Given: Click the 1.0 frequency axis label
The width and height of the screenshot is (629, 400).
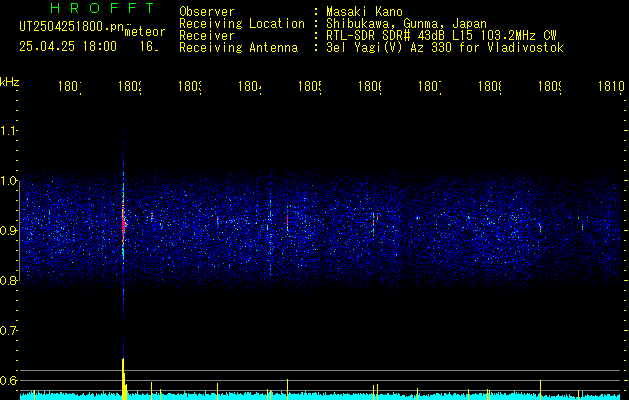Looking at the screenshot, I should [8, 181].
